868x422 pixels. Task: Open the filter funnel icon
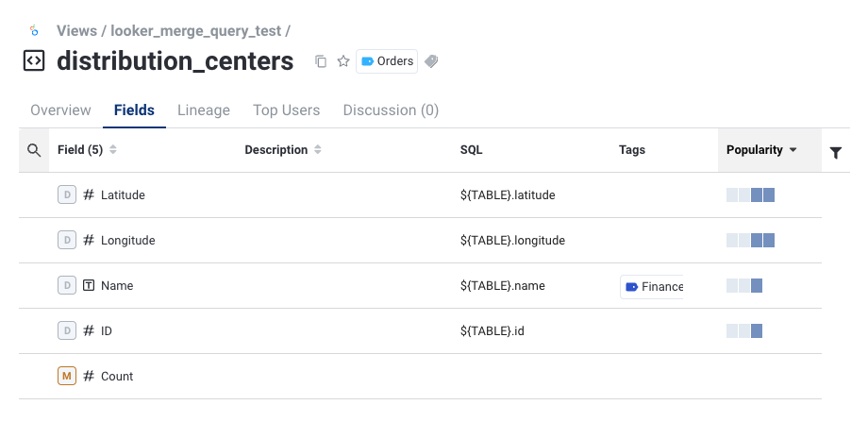pyautogui.click(x=836, y=152)
